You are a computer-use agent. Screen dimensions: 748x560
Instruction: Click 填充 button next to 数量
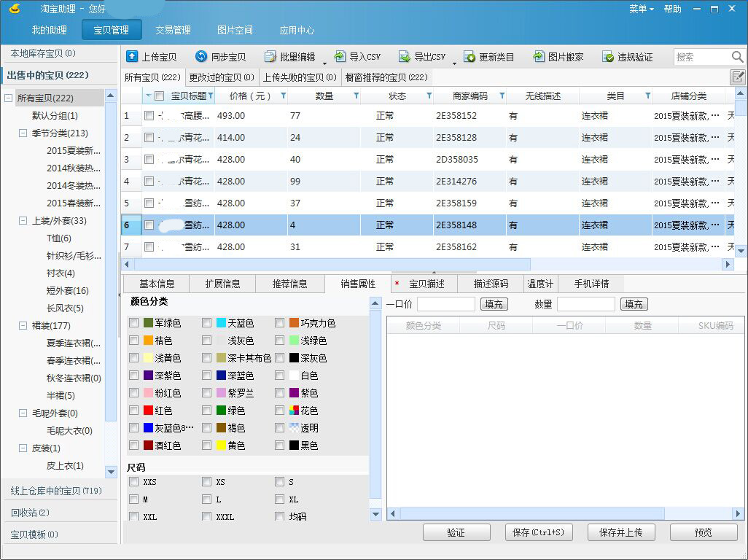634,304
